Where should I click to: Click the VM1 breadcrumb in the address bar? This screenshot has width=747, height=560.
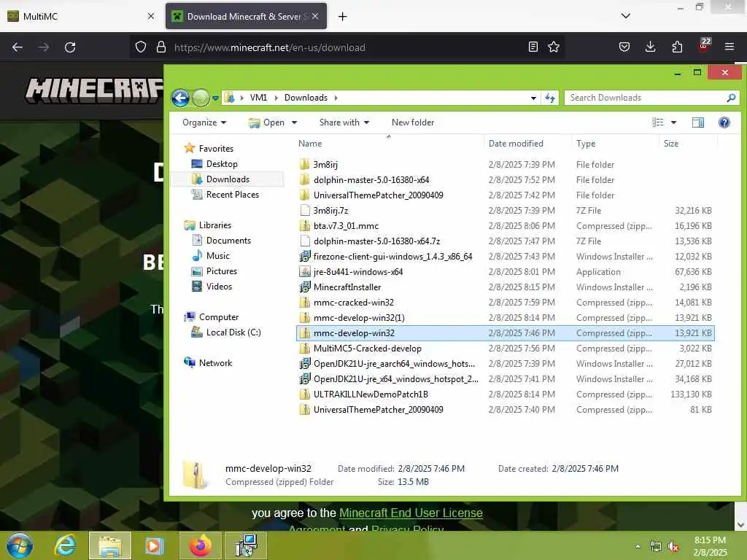[x=258, y=98]
